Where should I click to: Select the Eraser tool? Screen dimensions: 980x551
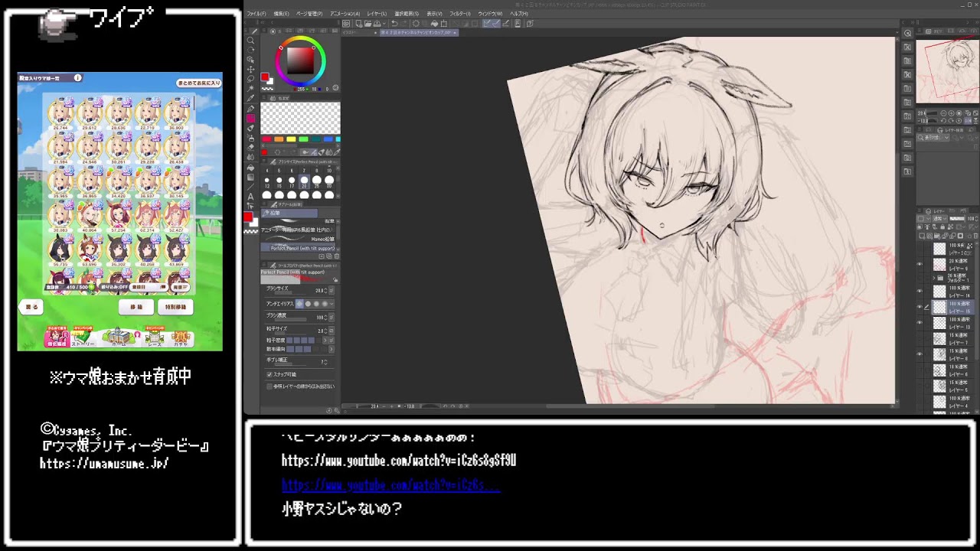(x=250, y=147)
